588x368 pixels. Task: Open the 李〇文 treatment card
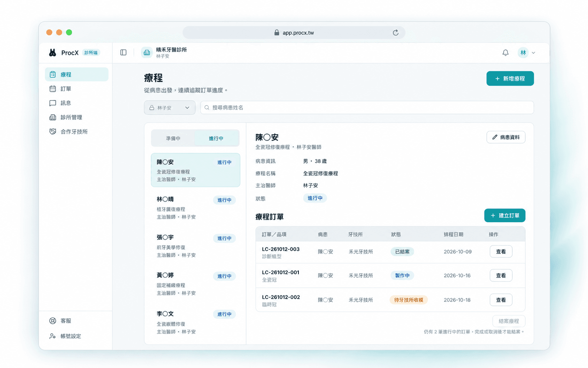(x=196, y=322)
